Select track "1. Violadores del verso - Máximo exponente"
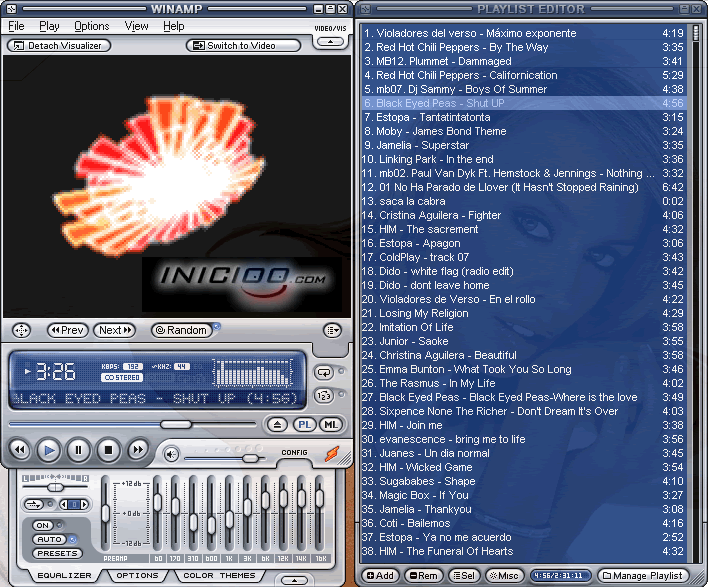The width and height of the screenshot is (708, 587). [x=524, y=33]
